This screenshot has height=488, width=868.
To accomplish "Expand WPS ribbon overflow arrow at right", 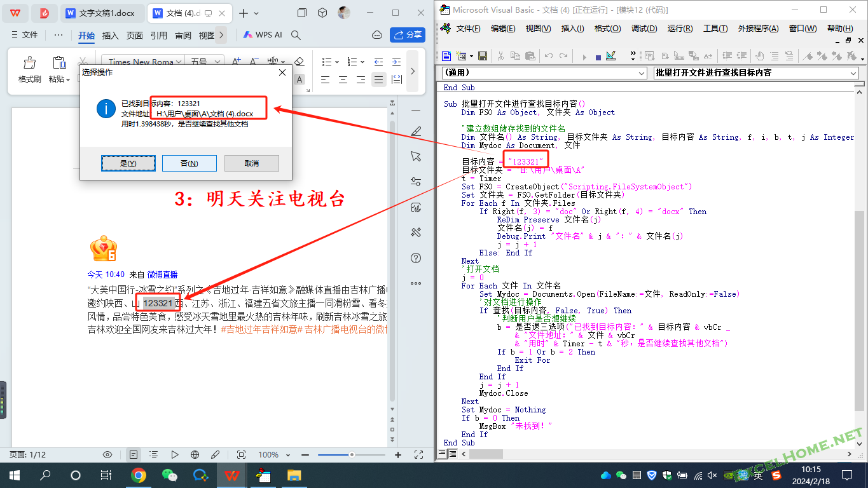I will click(x=412, y=71).
